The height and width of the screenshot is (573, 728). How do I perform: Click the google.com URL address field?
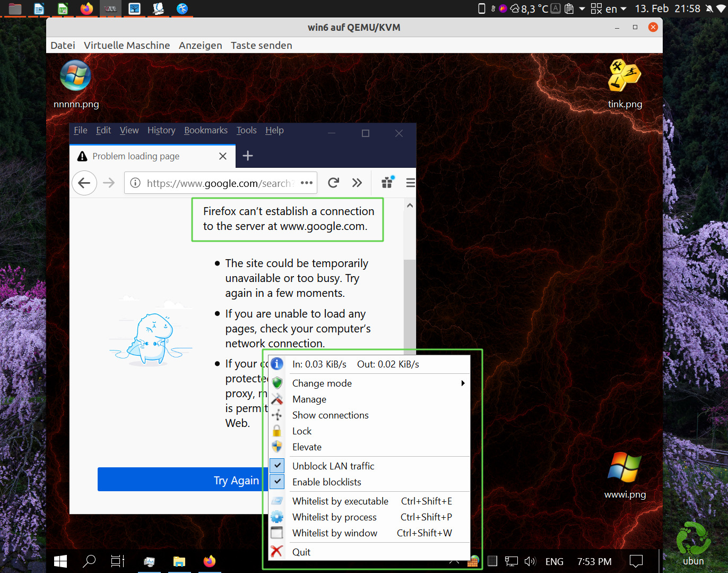pos(219,183)
